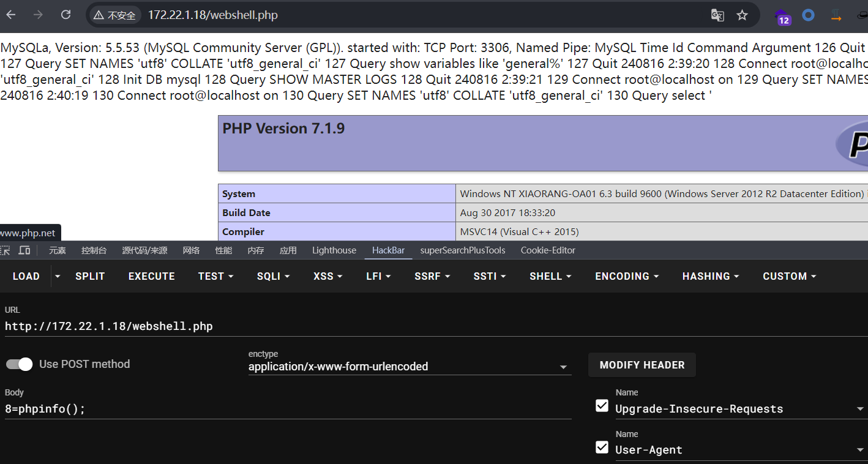Open the LFI dropdown menu
868x464 pixels.
pos(378,277)
